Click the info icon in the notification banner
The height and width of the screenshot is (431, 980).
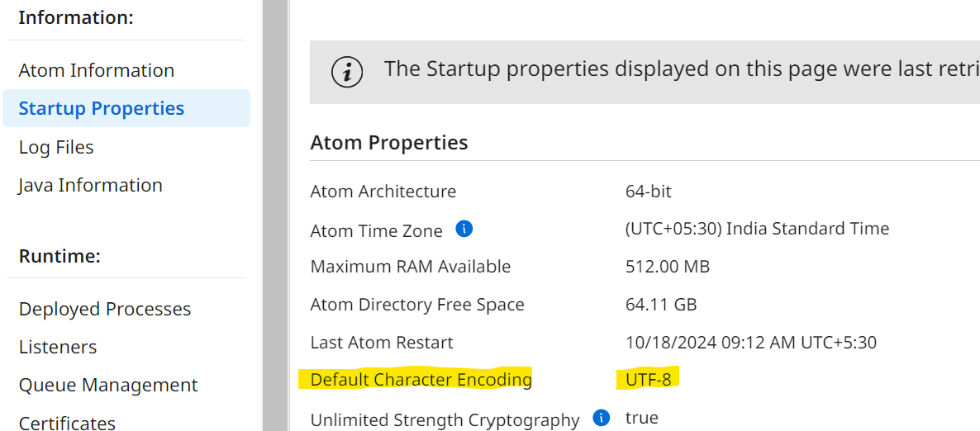pos(347,72)
